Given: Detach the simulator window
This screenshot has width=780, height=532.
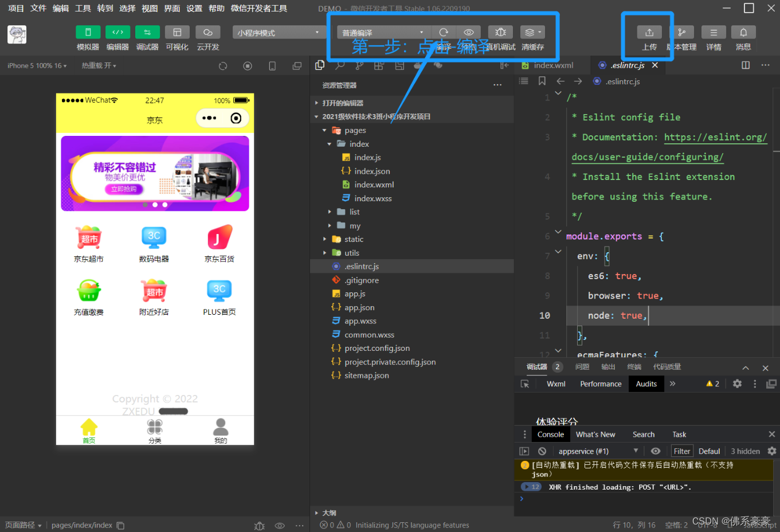Looking at the screenshot, I should point(297,66).
